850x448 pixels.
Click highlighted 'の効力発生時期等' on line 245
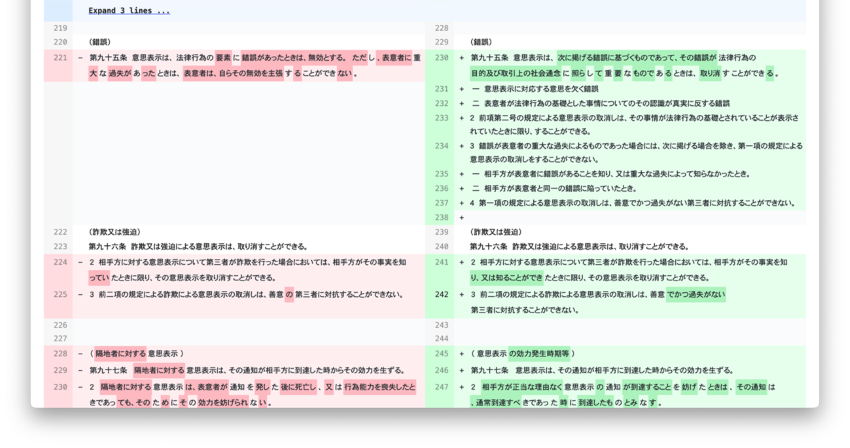click(x=539, y=354)
